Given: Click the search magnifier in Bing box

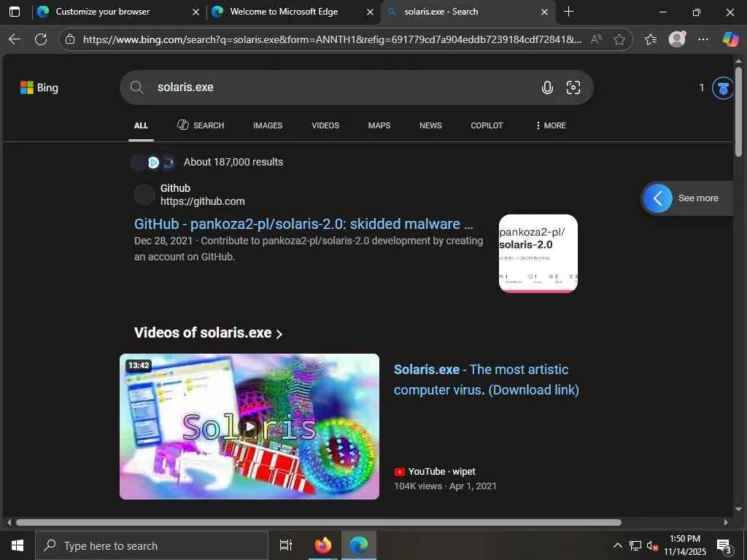Looking at the screenshot, I should point(136,87).
